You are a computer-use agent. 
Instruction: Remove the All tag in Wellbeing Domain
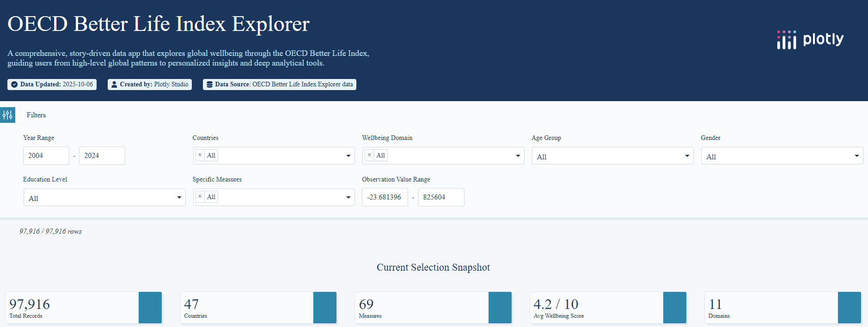369,155
